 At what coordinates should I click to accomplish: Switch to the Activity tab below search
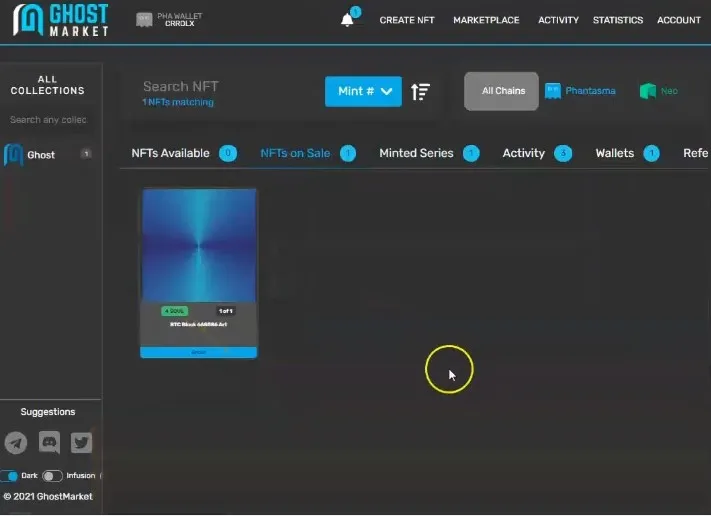[524, 153]
